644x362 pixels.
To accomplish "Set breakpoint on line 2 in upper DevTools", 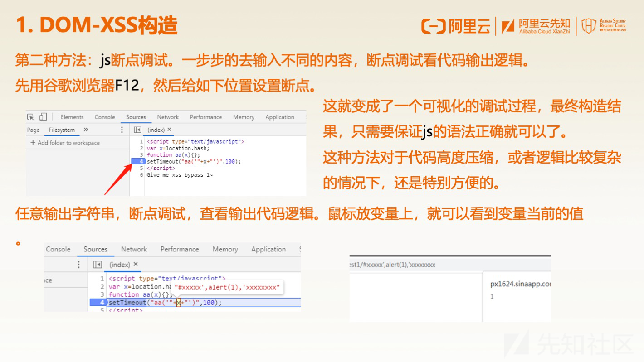I will 141,148.
